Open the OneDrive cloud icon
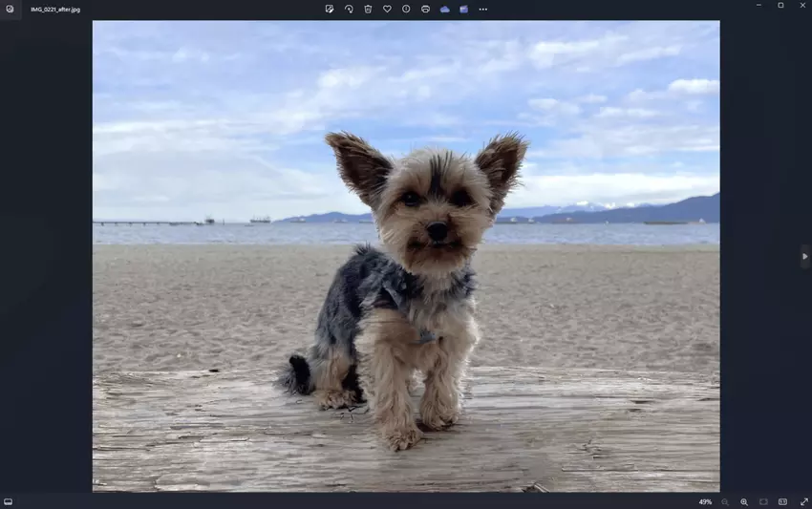The width and height of the screenshot is (812, 509). coord(444,9)
